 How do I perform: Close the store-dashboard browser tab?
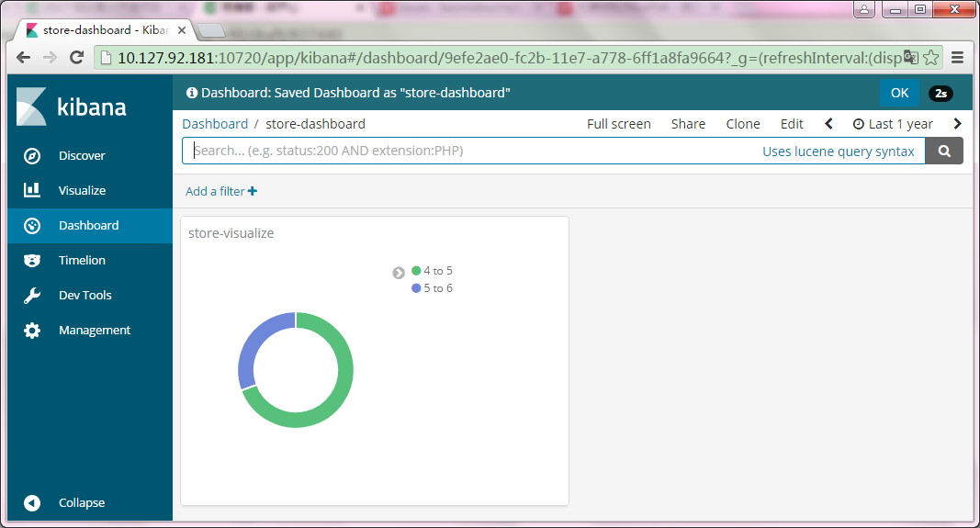coord(182,30)
